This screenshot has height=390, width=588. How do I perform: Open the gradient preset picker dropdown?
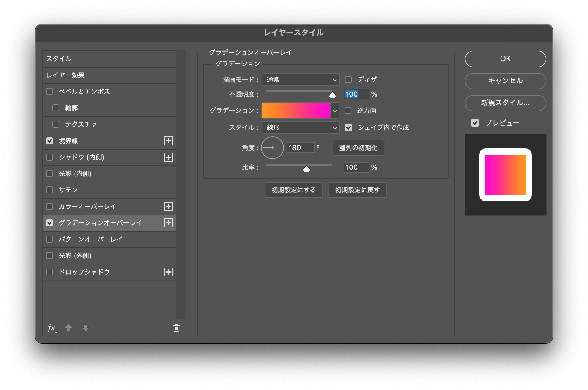[334, 111]
